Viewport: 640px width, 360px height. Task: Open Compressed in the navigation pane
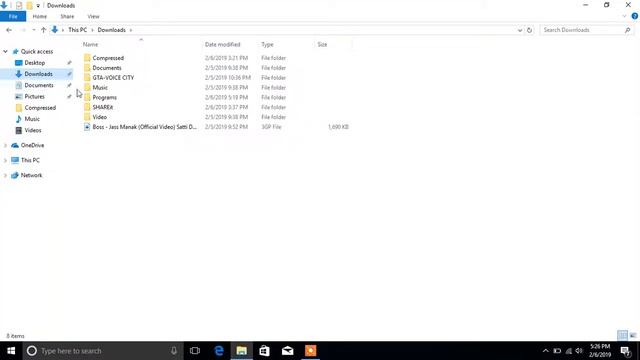(x=40, y=108)
